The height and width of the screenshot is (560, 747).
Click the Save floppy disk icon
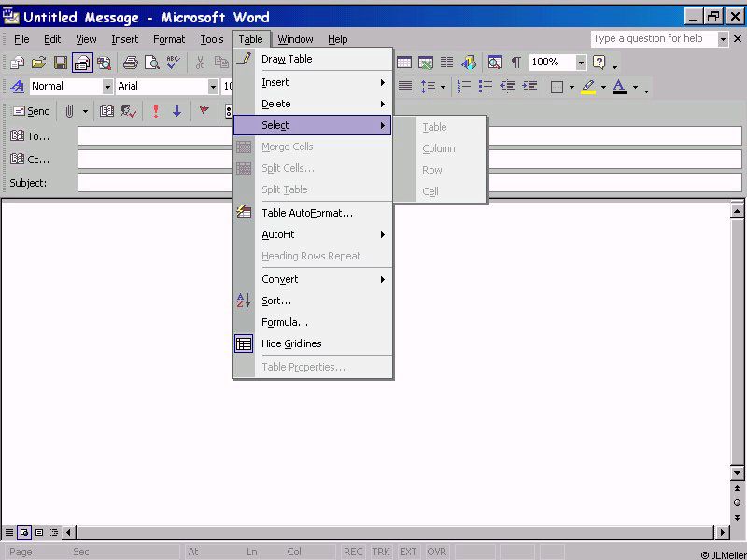pos(61,63)
